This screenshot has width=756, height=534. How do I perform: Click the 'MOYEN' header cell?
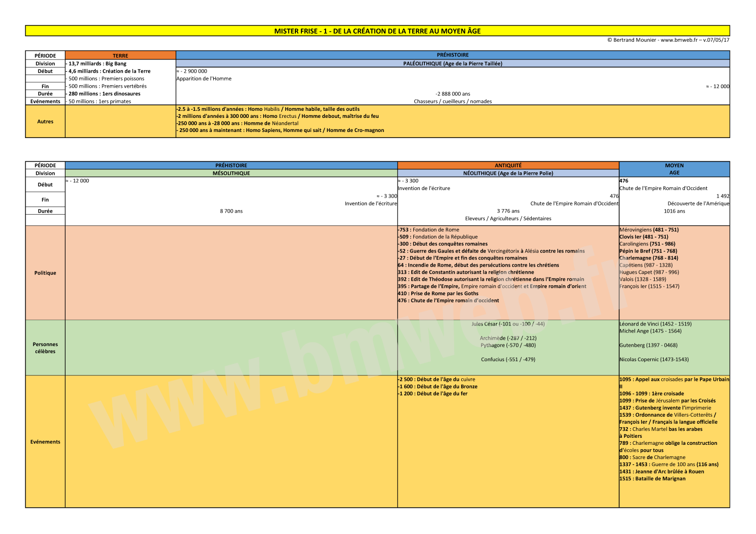[x=674, y=165]
